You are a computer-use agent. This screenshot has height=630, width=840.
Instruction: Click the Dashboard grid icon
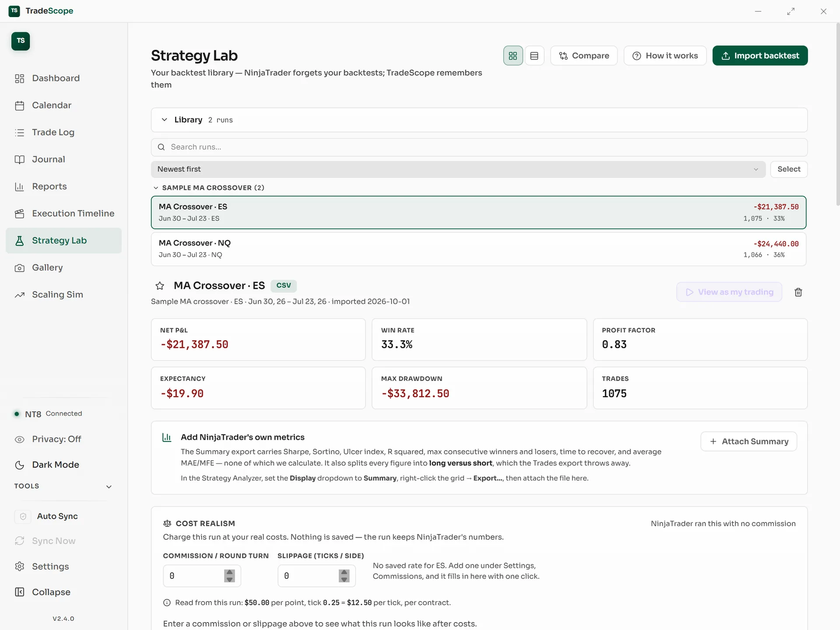tap(20, 79)
